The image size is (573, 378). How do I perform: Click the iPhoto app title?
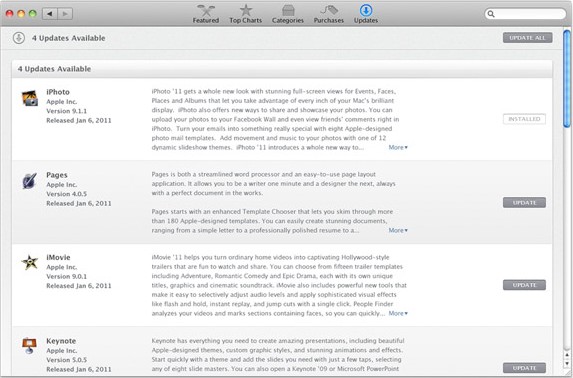coord(58,92)
